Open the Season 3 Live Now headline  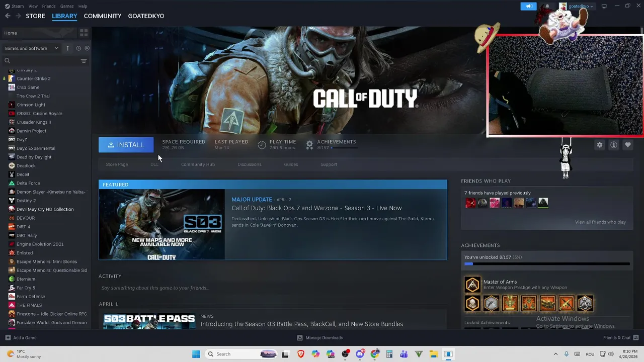(x=316, y=208)
